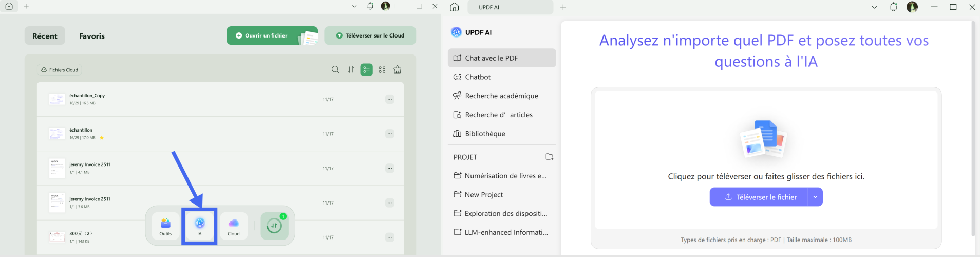980x257 pixels.
Task: Open more options for échantillon_Copy
Action: [x=390, y=99]
